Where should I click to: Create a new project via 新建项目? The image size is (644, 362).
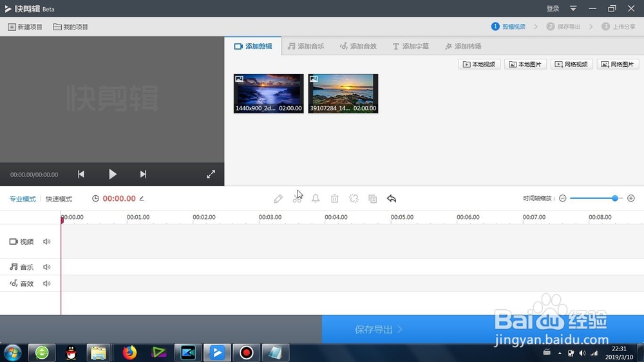pyautogui.click(x=25, y=26)
